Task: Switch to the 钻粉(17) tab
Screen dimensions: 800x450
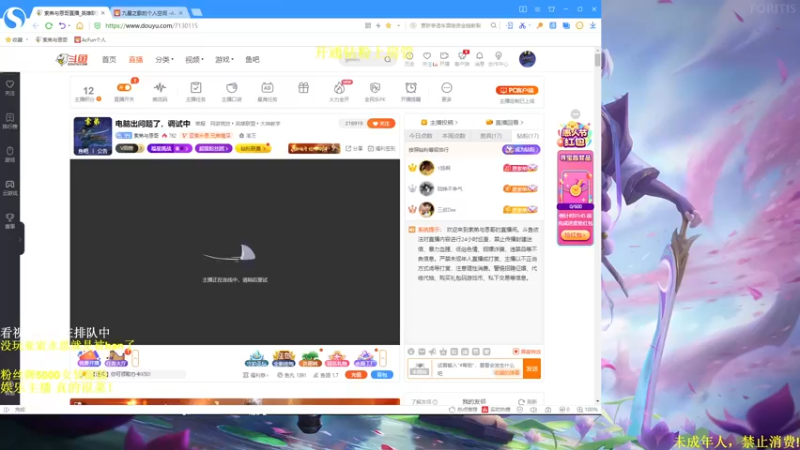Action: point(528,136)
